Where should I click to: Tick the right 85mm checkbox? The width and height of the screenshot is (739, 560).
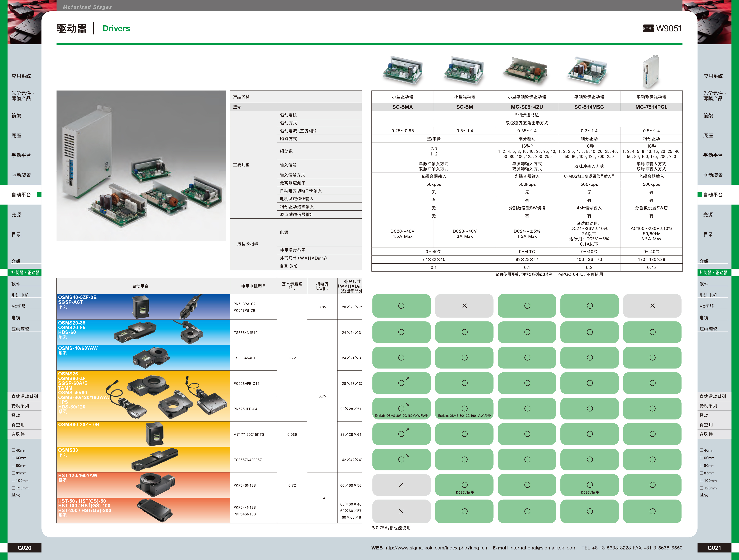pyautogui.click(x=702, y=473)
